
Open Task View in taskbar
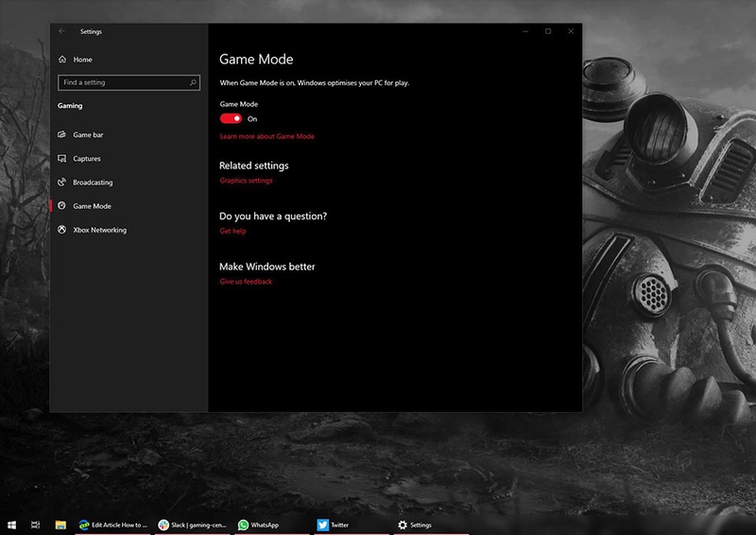tap(36, 525)
